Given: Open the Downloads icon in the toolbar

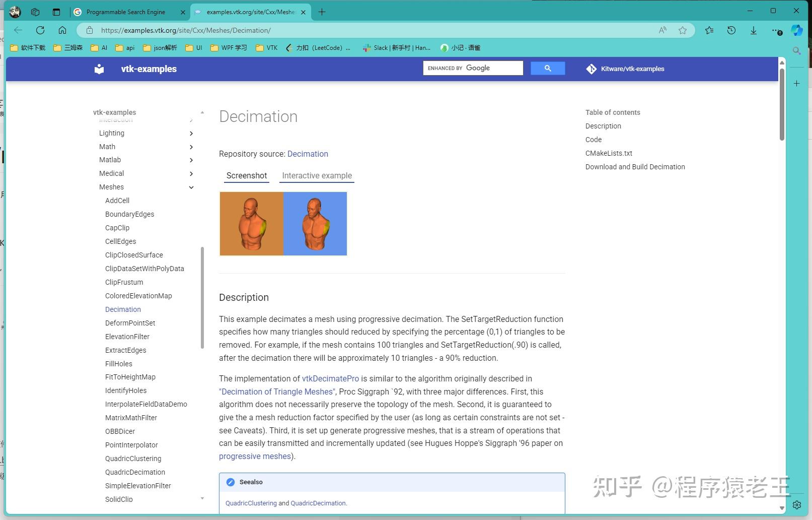Looking at the screenshot, I should 753,30.
